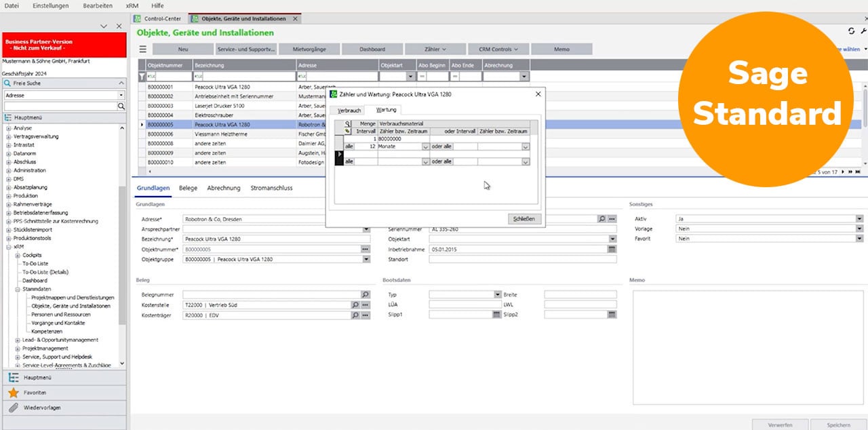Open the hamburger menu beside the Neu button
This screenshot has width=868, height=430.
pos(142,50)
